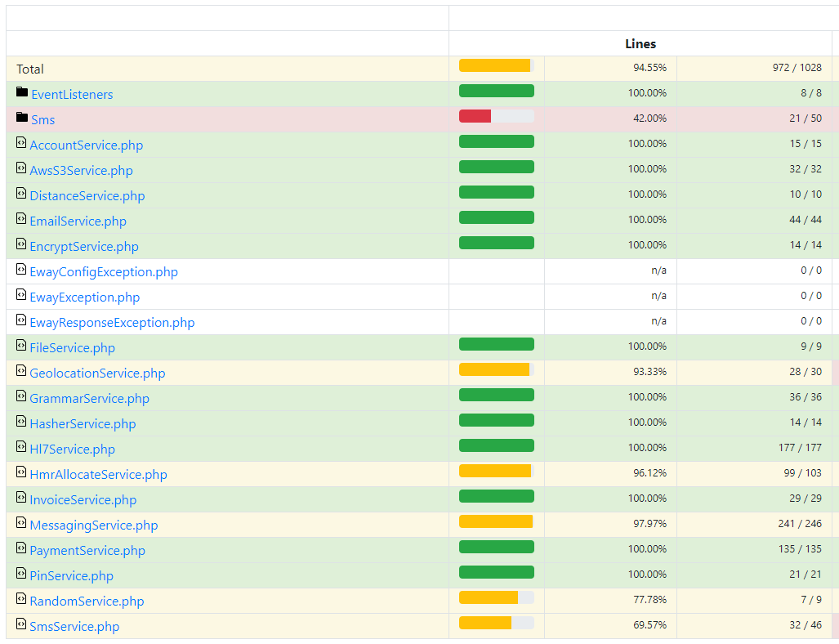Click the Lines column header
The width and height of the screenshot is (839, 644).
(x=640, y=44)
